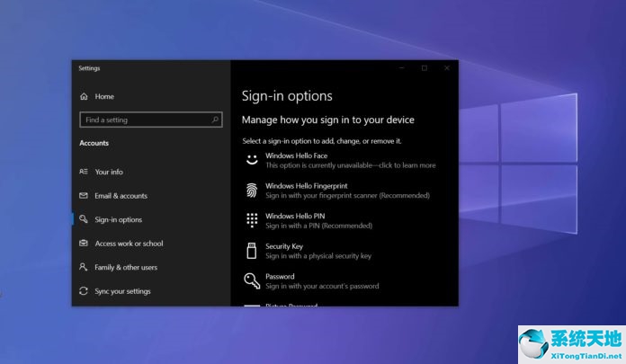Minimize the Settings window
The height and width of the screenshot is (364, 626).
[402, 68]
